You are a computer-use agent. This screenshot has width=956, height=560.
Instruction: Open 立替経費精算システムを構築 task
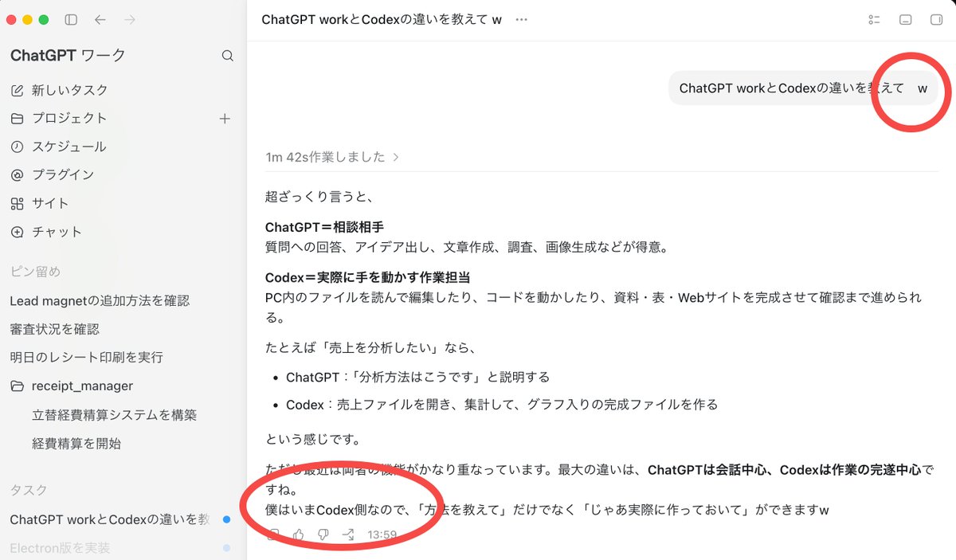pos(114,415)
